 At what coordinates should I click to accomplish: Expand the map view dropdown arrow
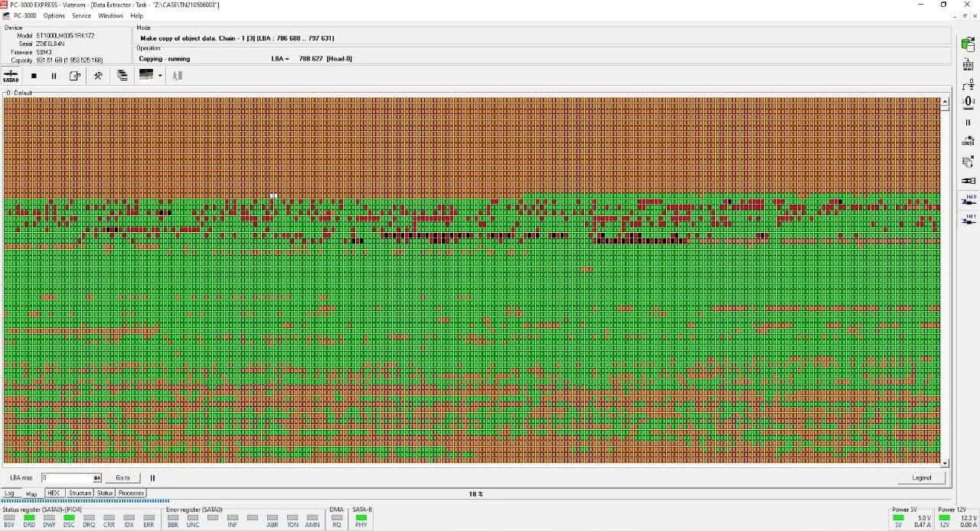160,76
